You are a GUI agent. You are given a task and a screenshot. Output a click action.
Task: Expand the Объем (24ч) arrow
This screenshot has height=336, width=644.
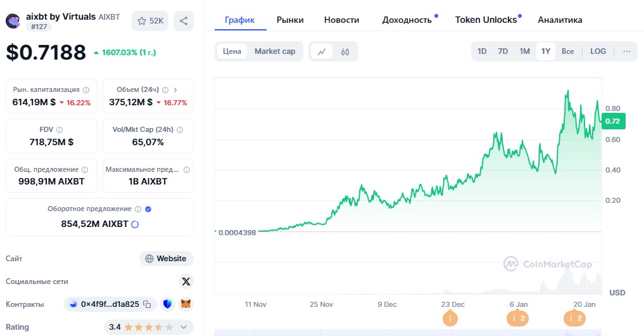point(175,90)
